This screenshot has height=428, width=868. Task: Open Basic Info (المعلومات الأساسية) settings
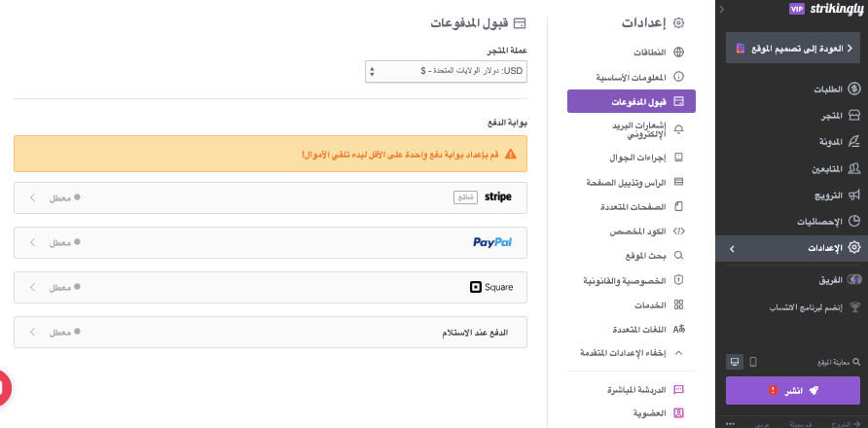click(x=632, y=77)
